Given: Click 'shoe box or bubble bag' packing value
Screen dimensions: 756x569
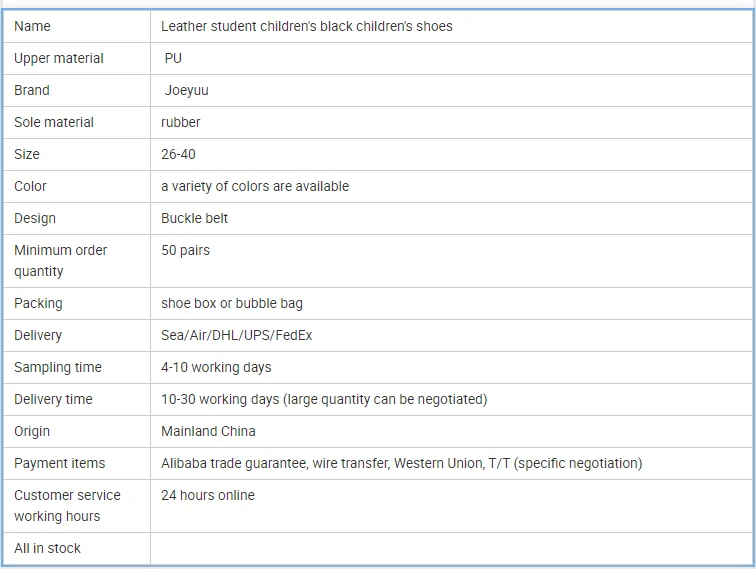Looking at the screenshot, I should pos(231,303).
